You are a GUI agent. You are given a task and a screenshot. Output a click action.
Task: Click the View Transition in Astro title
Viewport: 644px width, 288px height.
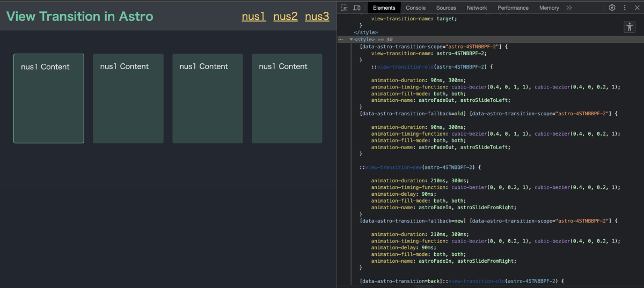pos(80,16)
